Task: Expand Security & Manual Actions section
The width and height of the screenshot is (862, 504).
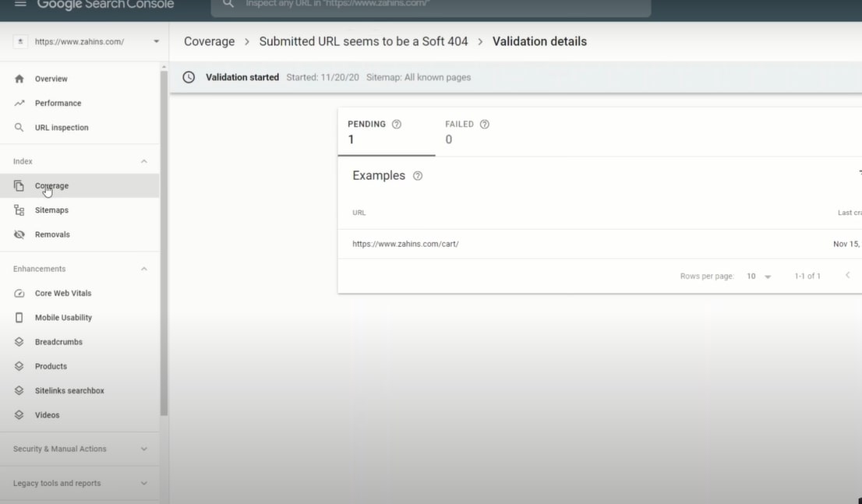Action: (x=143, y=449)
